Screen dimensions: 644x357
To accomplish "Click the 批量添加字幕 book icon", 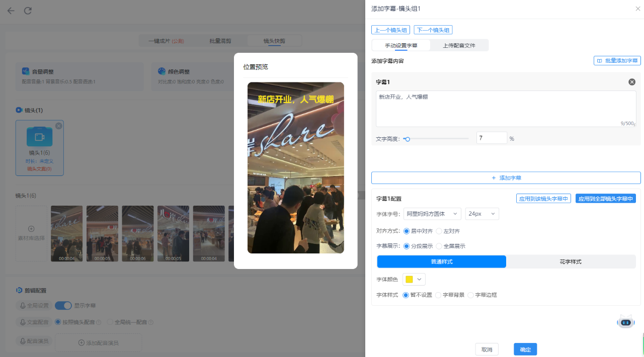I will click(599, 60).
